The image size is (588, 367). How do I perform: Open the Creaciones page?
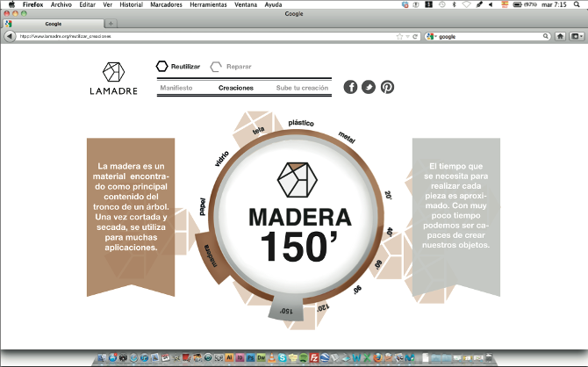click(236, 88)
